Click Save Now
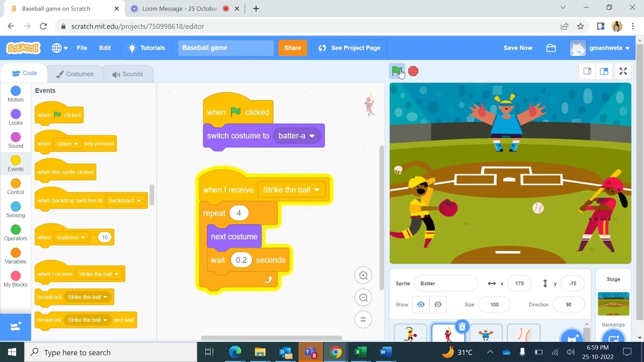The width and height of the screenshot is (644, 362). pos(518,48)
